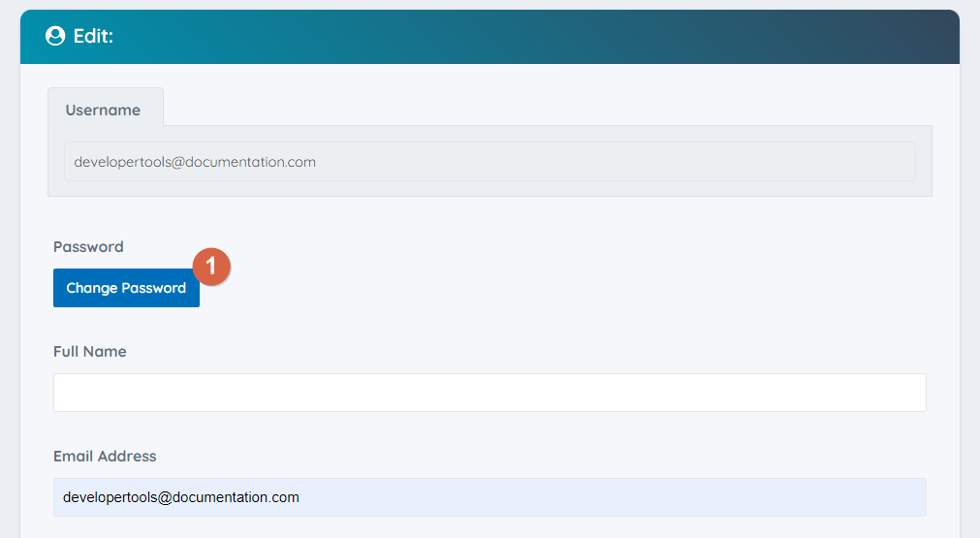980x538 pixels.
Task: Click the Edit: header title text
Action: pos(93,36)
